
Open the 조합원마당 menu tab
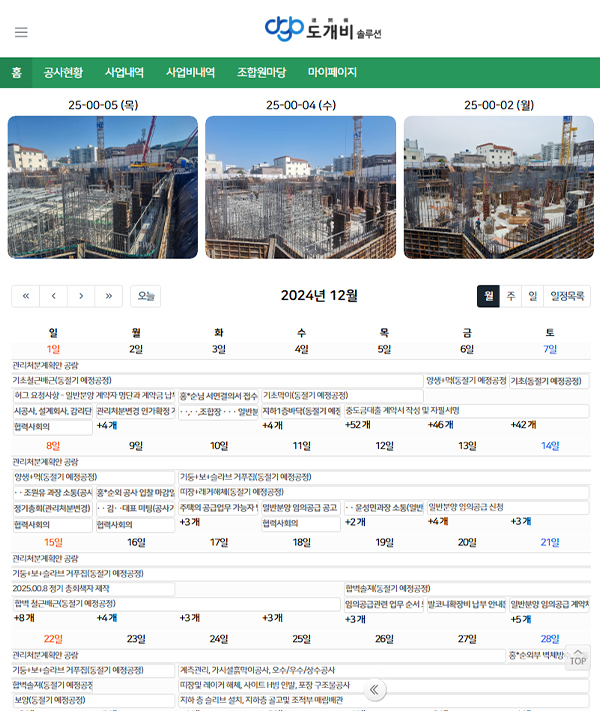click(261, 73)
